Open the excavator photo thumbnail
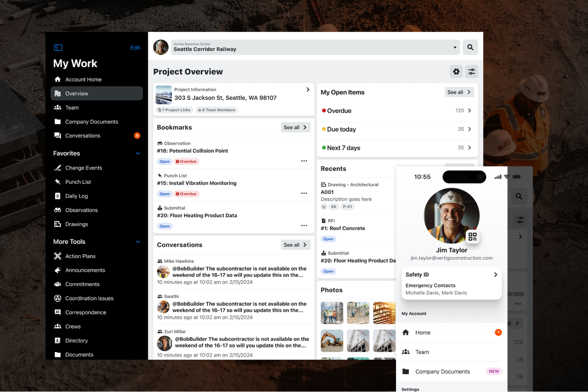The width and height of the screenshot is (588, 392). 332,340
